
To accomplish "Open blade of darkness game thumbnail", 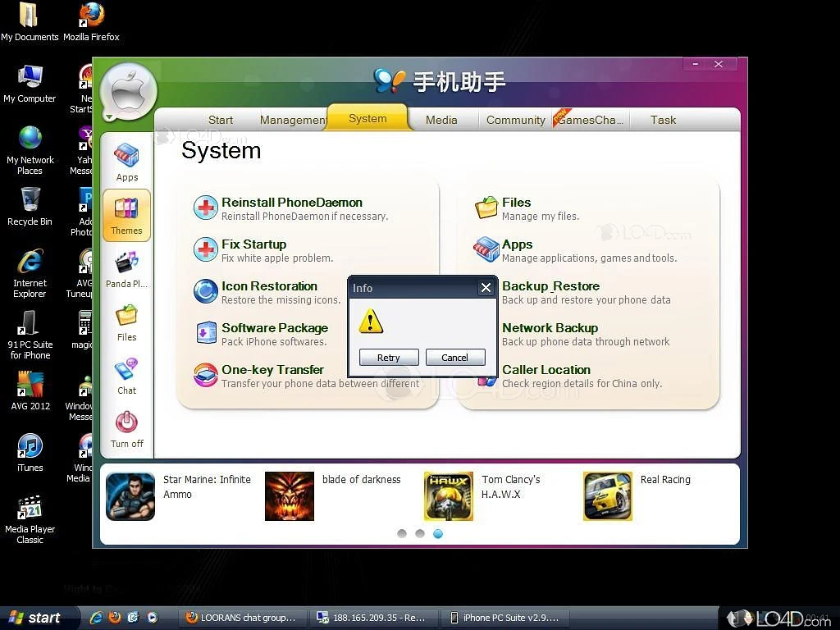I will click(290, 496).
